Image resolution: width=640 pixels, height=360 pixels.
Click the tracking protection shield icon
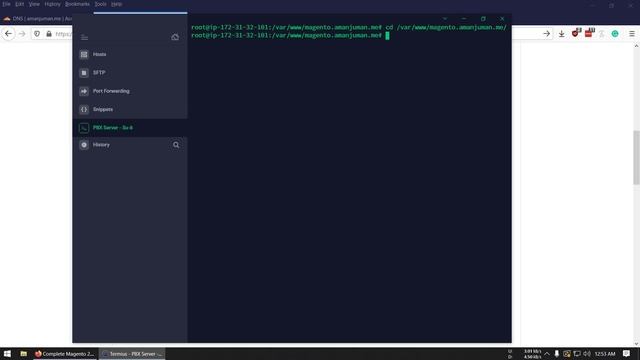tap(37, 34)
